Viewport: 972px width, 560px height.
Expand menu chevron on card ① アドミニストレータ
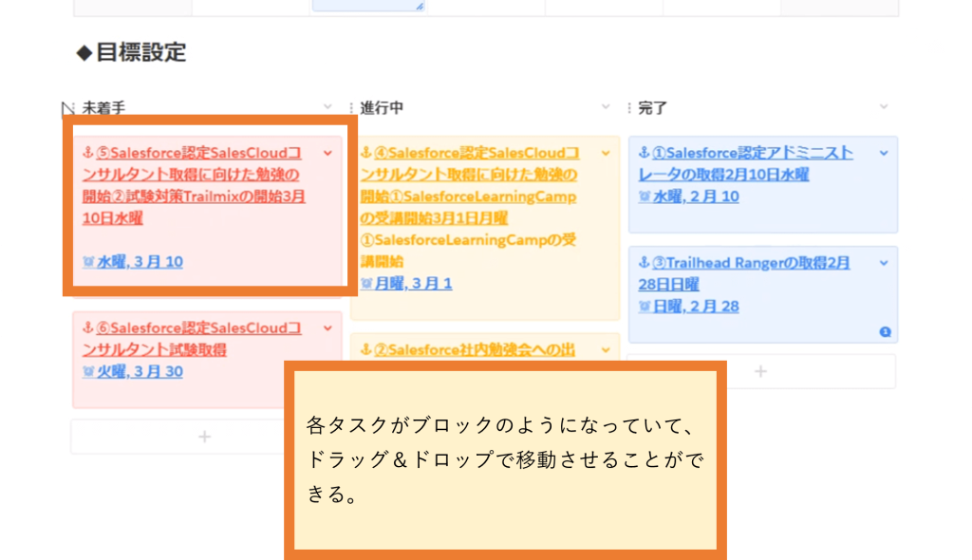(884, 153)
